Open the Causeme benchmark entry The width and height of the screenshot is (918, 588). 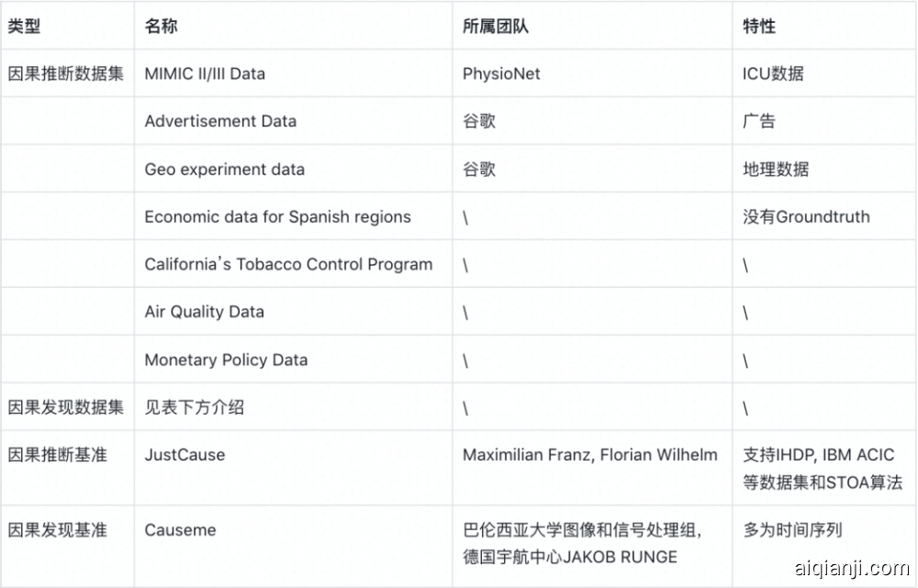[x=181, y=530]
